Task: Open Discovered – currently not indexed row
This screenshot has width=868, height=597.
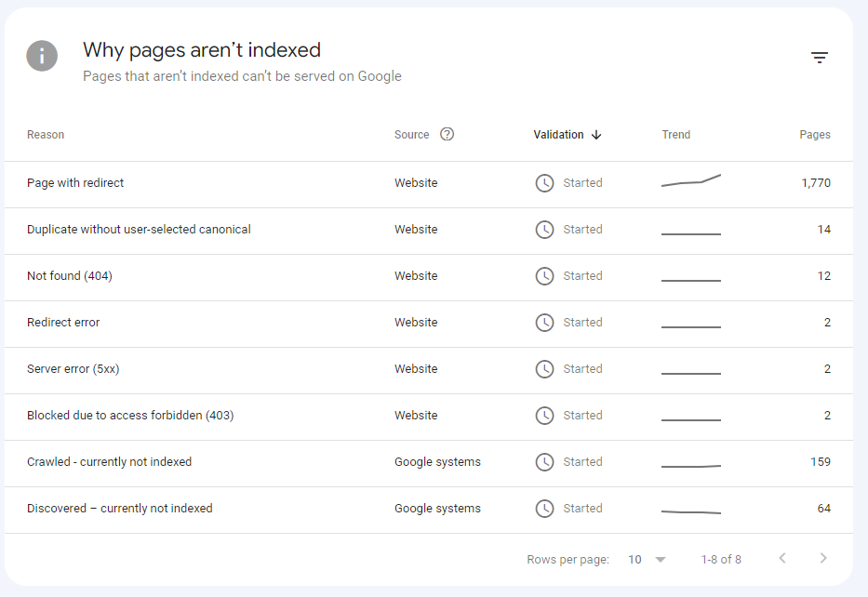Action: (x=119, y=509)
